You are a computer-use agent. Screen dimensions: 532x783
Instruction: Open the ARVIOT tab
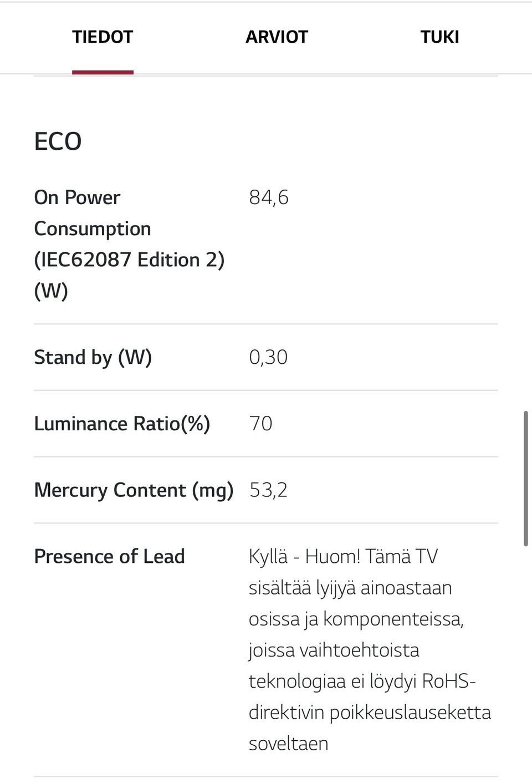277,37
